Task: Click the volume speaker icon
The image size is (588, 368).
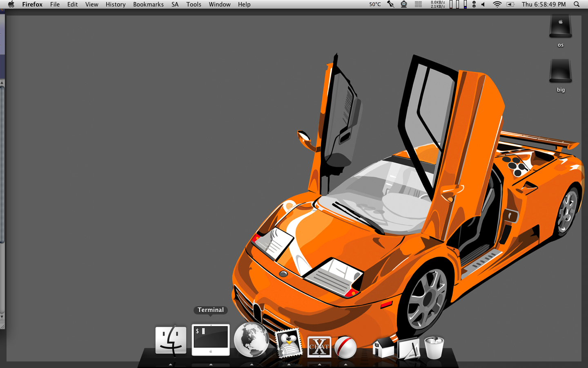Action: point(483,4)
